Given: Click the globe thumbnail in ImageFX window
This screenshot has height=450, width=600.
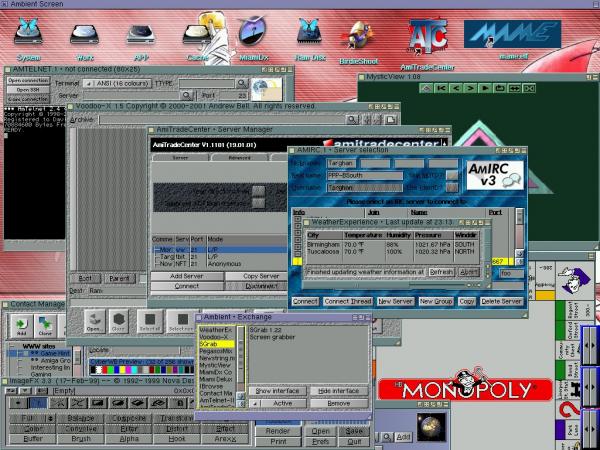Looking at the screenshot, I should pos(431,426).
